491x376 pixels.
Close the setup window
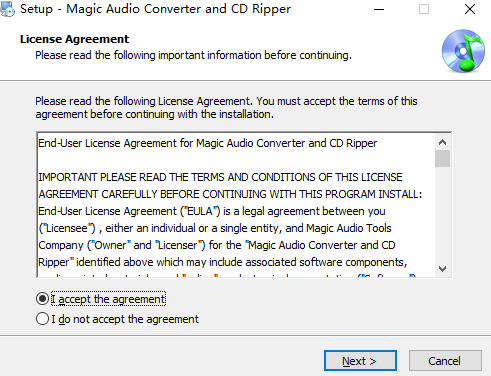point(470,9)
